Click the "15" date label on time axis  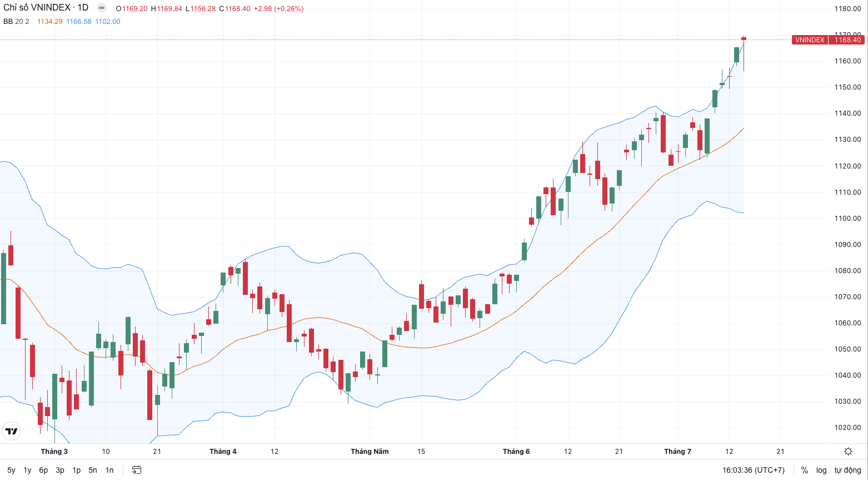click(x=421, y=452)
